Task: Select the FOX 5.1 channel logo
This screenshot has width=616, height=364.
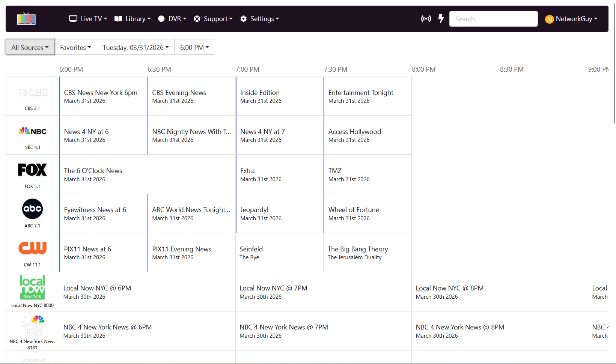Action: click(x=33, y=170)
